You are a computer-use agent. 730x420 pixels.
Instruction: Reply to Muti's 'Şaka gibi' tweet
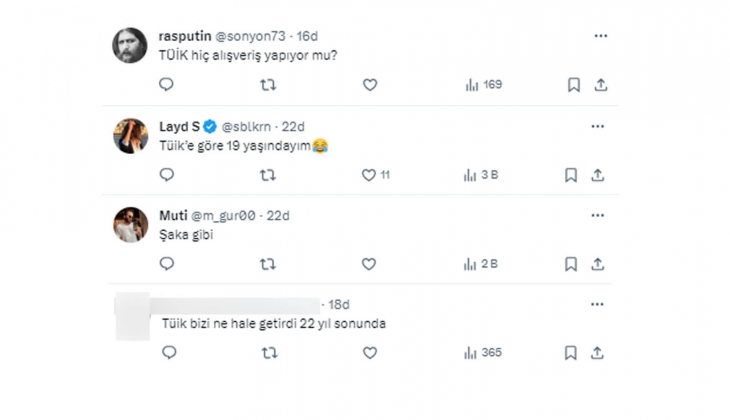(x=167, y=264)
